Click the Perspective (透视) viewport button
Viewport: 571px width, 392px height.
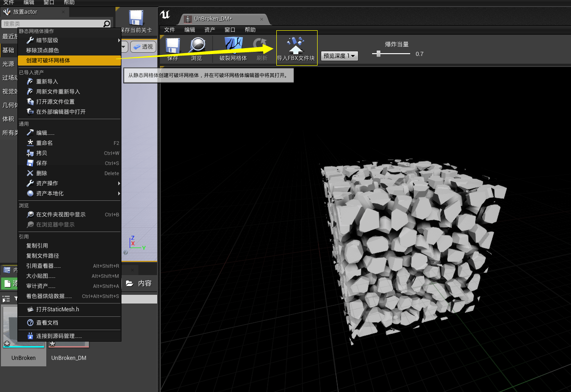(143, 47)
